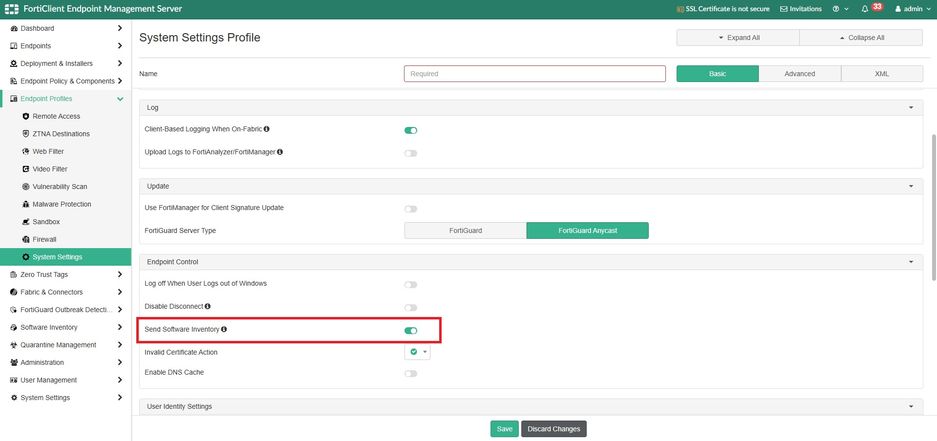Toggle Client-Based Logging When On-Fabric switch
This screenshot has width=937, height=441.
(411, 130)
